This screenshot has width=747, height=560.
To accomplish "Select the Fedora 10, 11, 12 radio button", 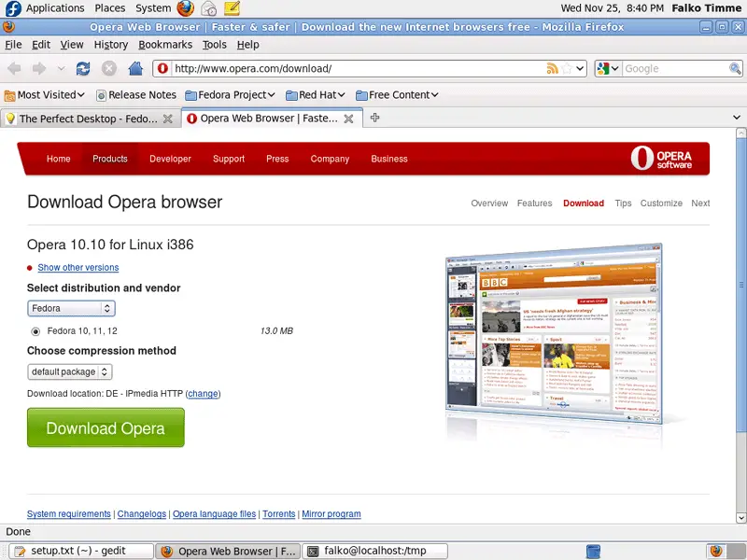I will tap(35, 331).
